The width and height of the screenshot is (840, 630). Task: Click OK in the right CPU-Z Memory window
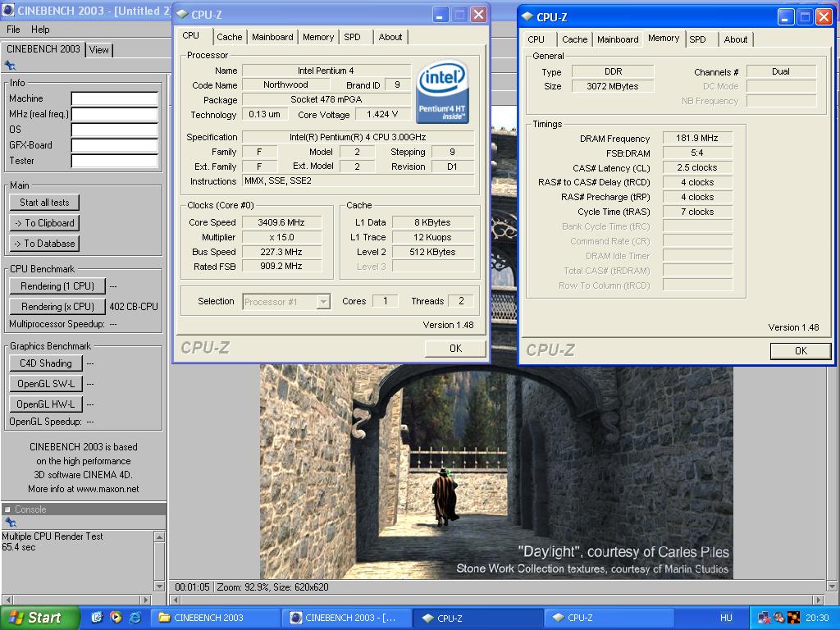click(801, 350)
